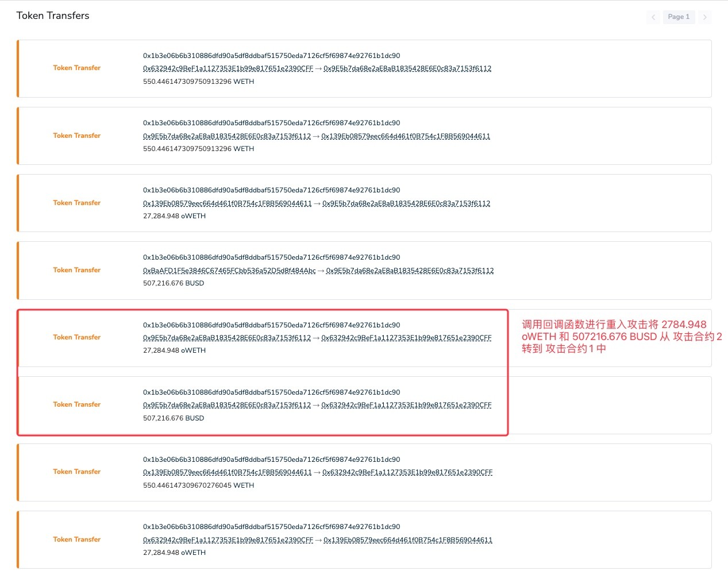The image size is (728, 575).
Task: Open sender 0x139Eb in third transfer row
Action: tap(228, 203)
